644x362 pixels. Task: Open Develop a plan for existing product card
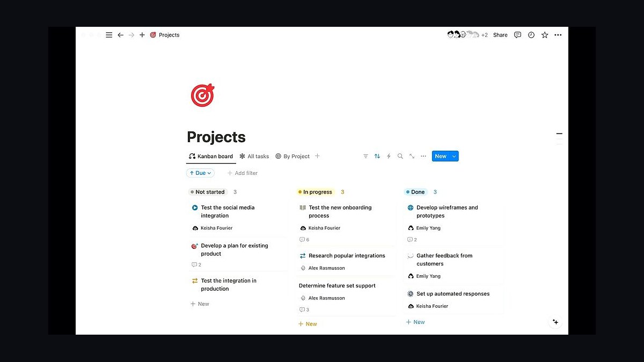[237, 255]
